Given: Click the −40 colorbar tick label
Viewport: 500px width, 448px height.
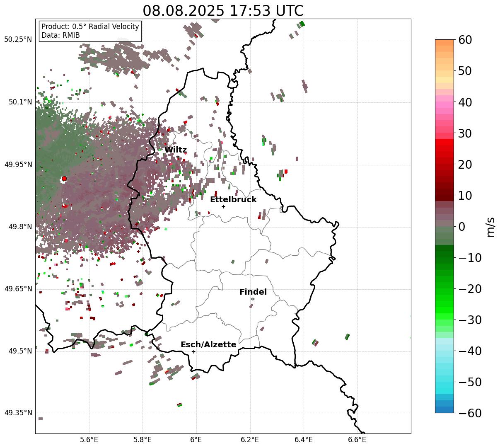Looking at the screenshot, I should point(470,351).
